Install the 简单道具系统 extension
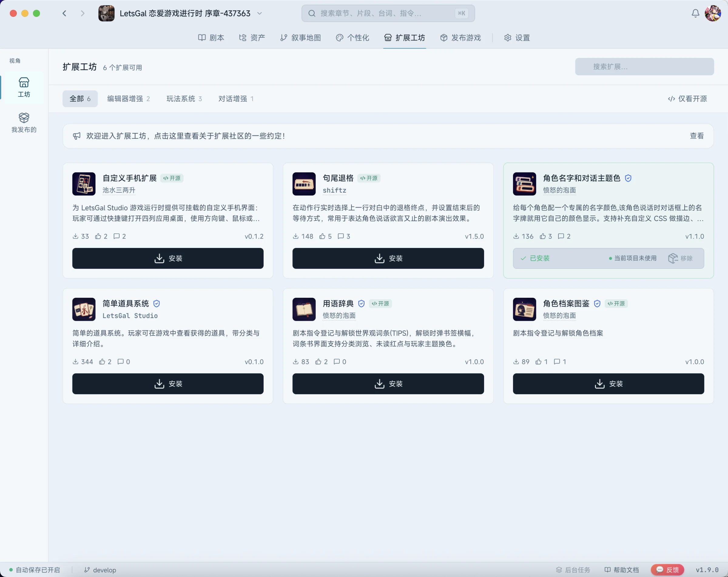Screen dimensions: 728x577 (x=168, y=384)
